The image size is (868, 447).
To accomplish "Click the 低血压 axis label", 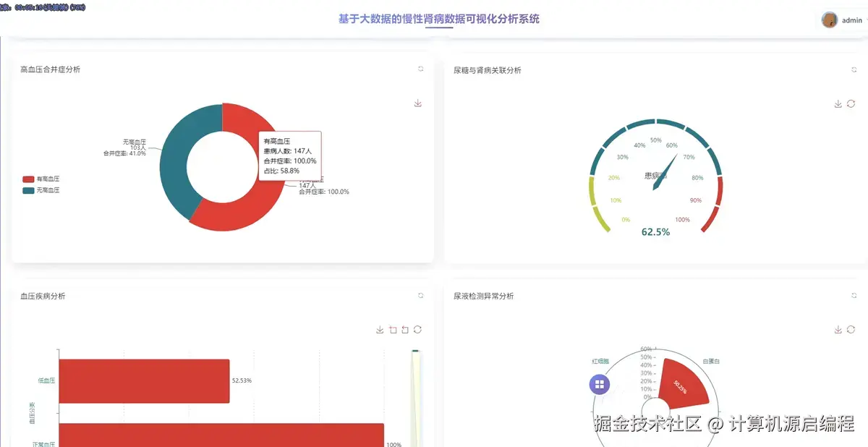I will pos(46,380).
